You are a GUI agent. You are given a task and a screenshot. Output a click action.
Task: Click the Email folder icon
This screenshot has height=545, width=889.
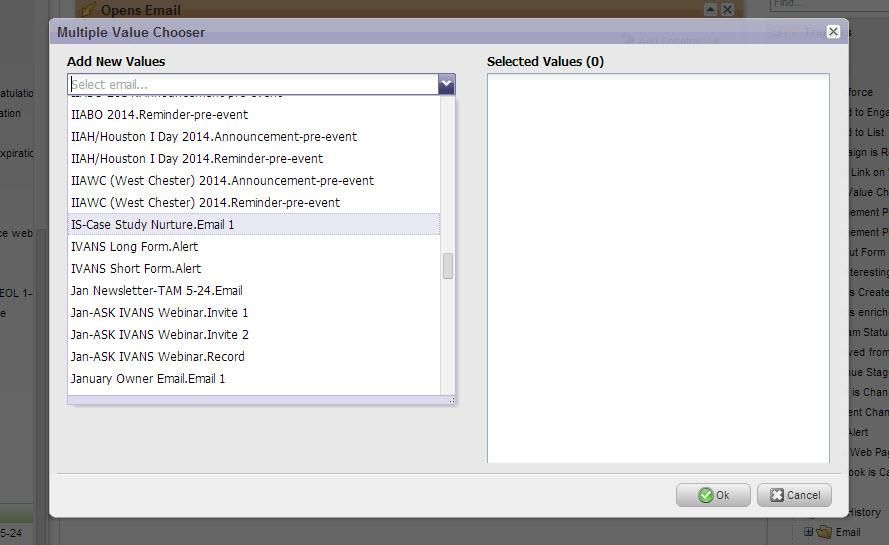click(824, 532)
